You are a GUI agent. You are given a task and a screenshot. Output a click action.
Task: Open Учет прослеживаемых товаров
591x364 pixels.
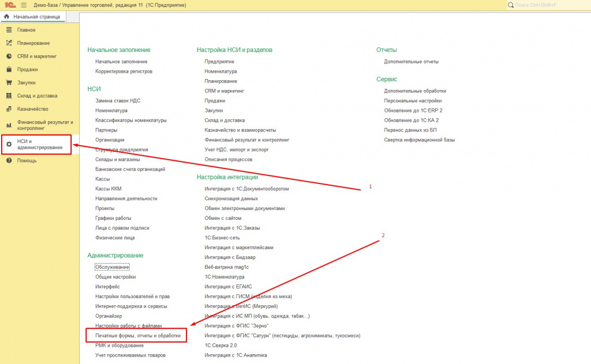pyautogui.click(x=130, y=355)
